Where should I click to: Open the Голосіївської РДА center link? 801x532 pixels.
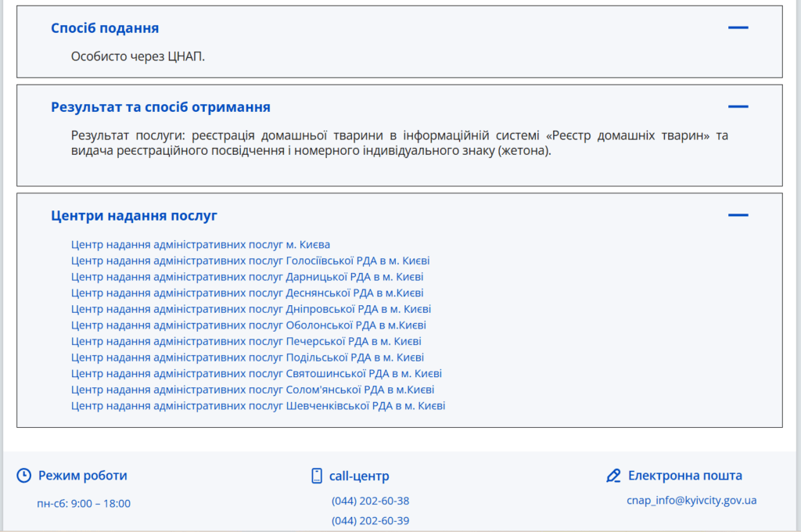[x=250, y=261]
